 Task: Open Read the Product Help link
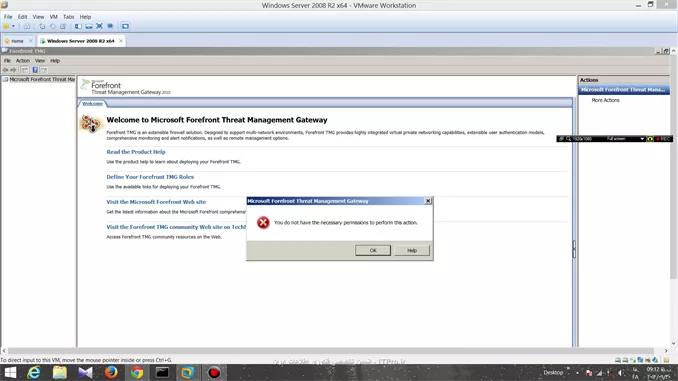tap(136, 152)
